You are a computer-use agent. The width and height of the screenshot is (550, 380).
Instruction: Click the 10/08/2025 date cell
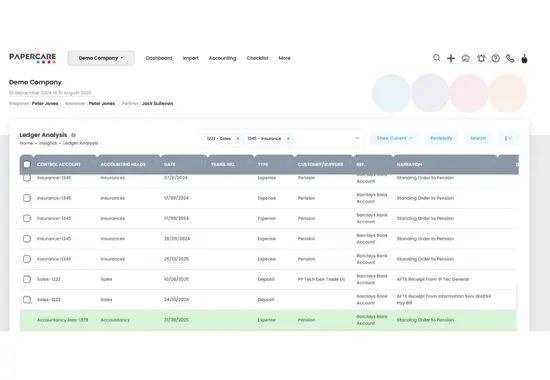[x=176, y=279]
